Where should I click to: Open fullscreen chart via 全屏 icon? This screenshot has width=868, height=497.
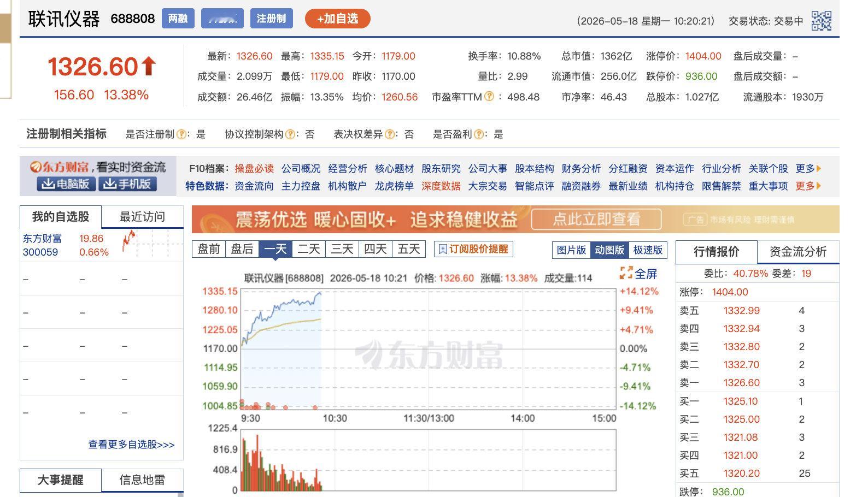[x=626, y=273]
